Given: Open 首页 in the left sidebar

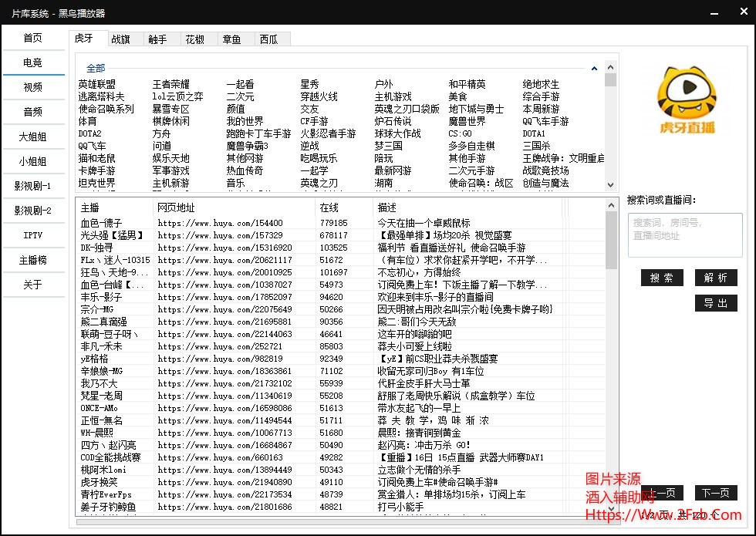Looking at the screenshot, I should (x=33, y=38).
